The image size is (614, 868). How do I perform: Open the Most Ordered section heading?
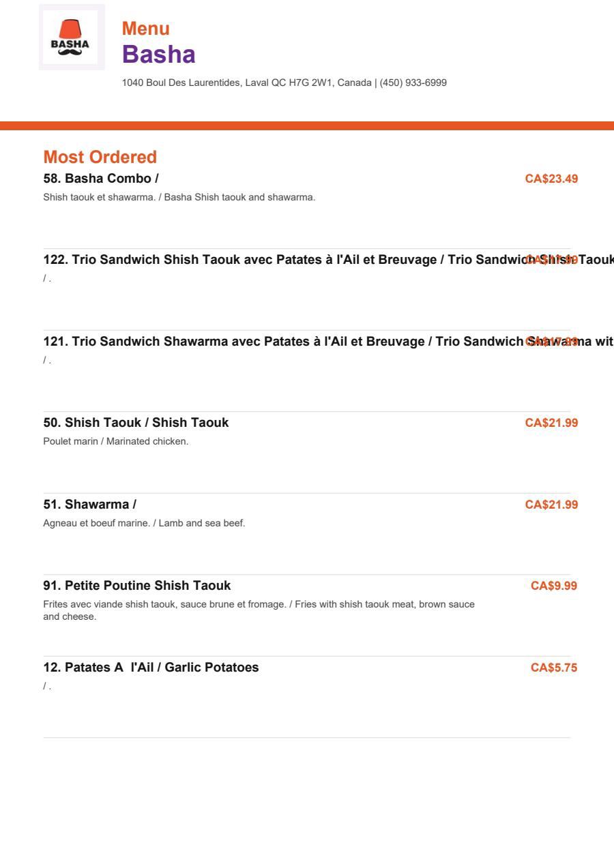click(x=100, y=157)
